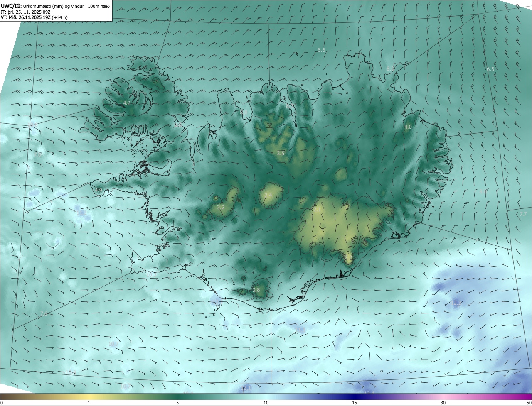The image size is (532, 406).
Task: Click the 2.4 value on the glacier
Action: click(x=268, y=195)
